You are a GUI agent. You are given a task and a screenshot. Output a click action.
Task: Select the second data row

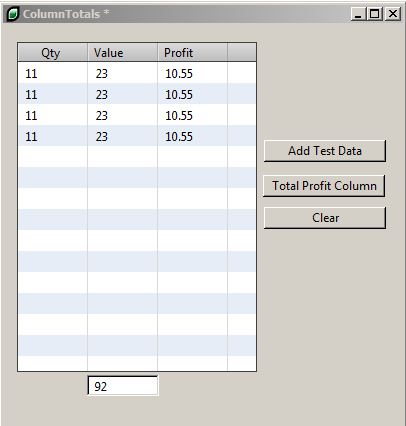pos(137,94)
